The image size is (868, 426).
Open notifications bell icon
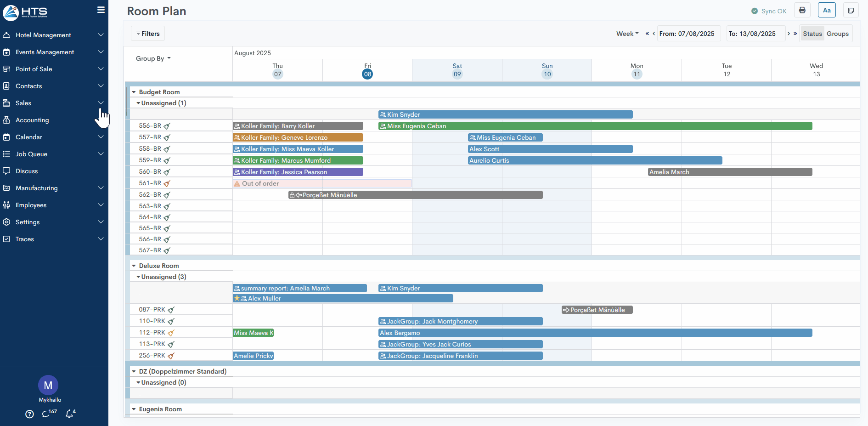[x=70, y=414]
